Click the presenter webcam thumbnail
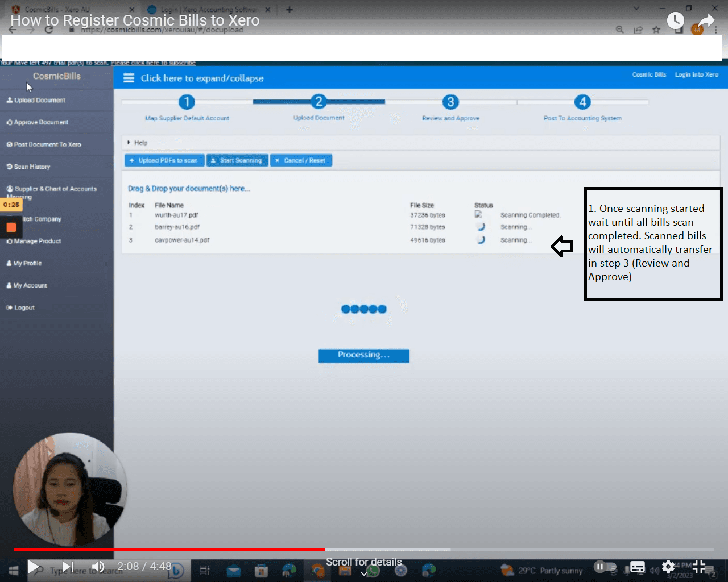 (x=70, y=489)
